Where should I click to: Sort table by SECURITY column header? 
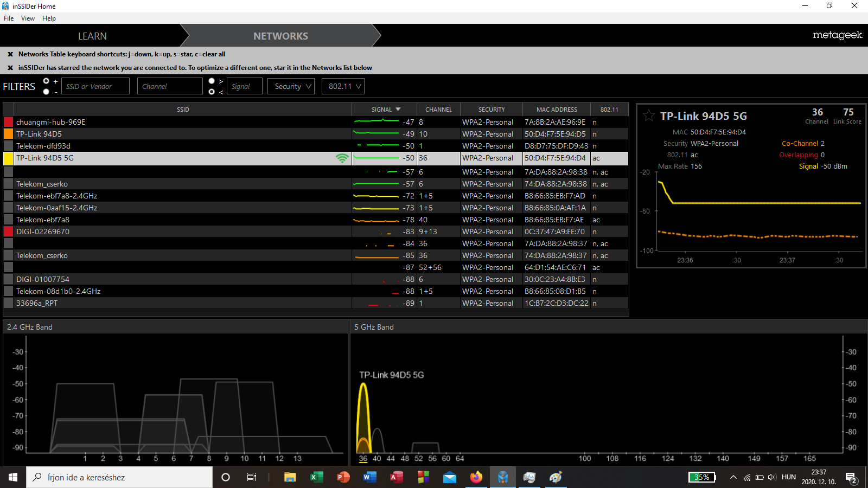[492, 110]
